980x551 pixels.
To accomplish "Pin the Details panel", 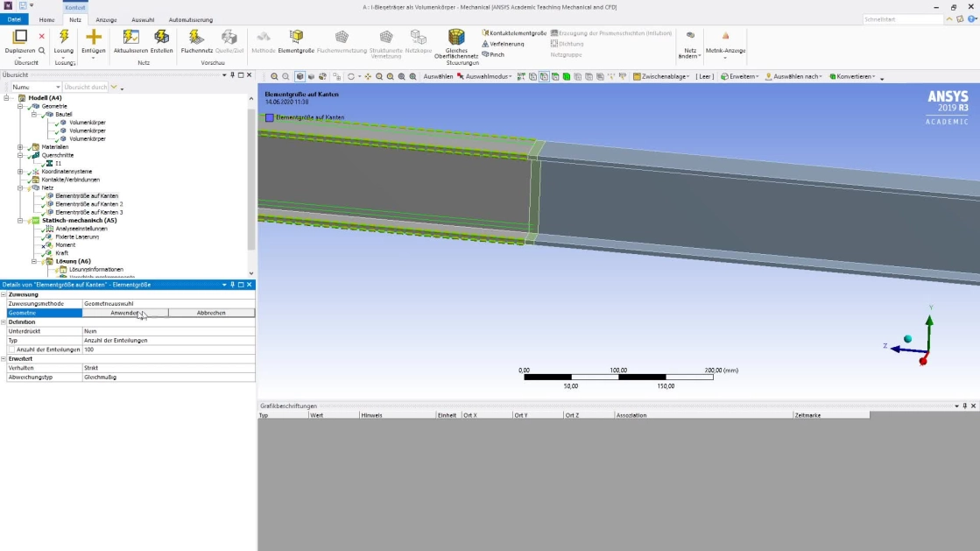I will pos(232,285).
